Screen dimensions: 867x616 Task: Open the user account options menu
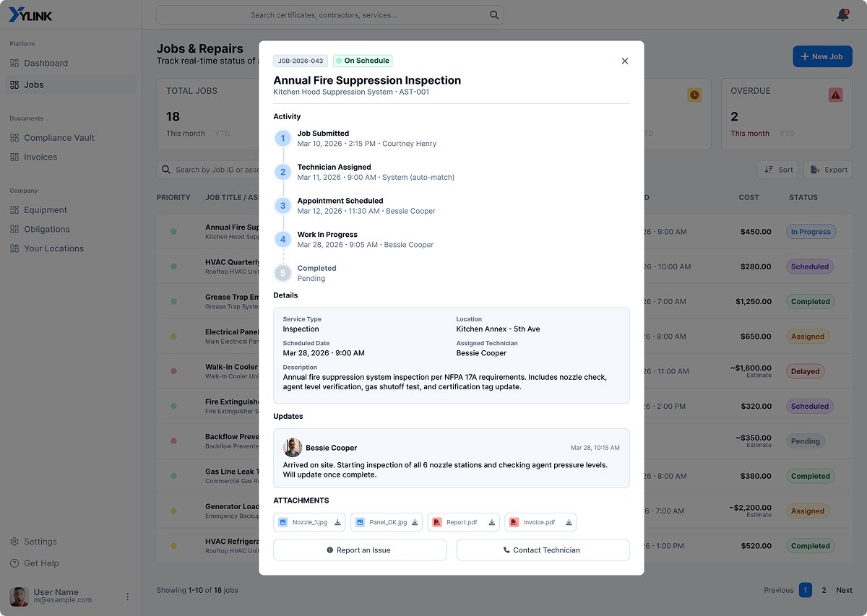(128, 597)
